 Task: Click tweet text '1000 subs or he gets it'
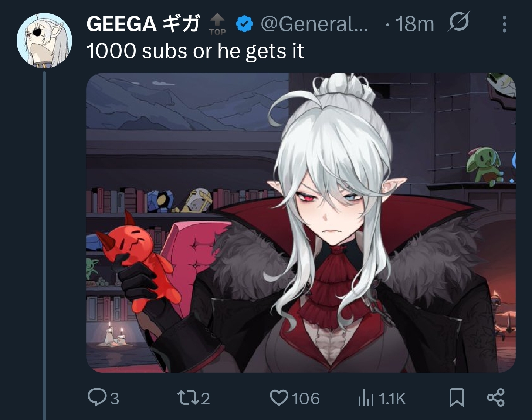(195, 51)
